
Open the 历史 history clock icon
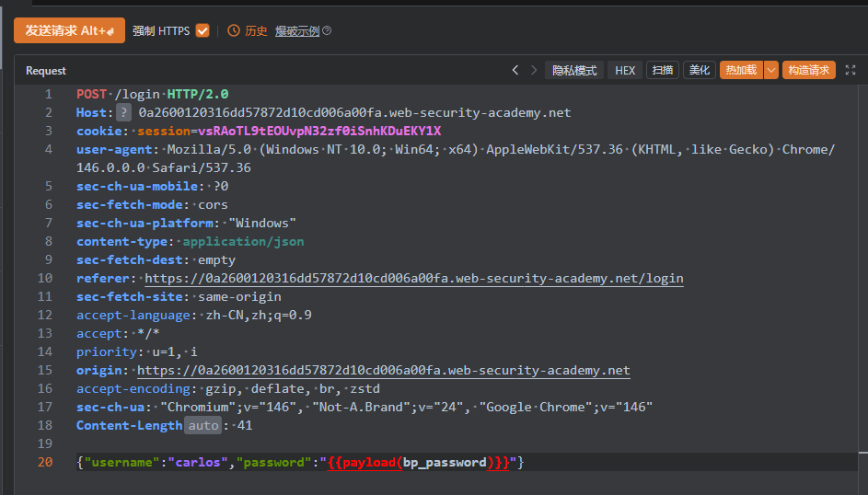tap(234, 31)
